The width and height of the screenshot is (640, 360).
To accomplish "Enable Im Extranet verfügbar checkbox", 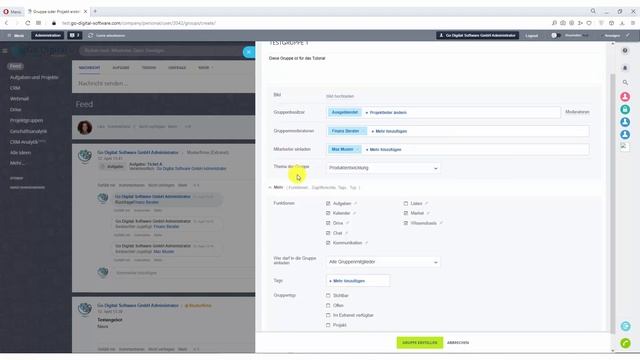I will 328,315.
